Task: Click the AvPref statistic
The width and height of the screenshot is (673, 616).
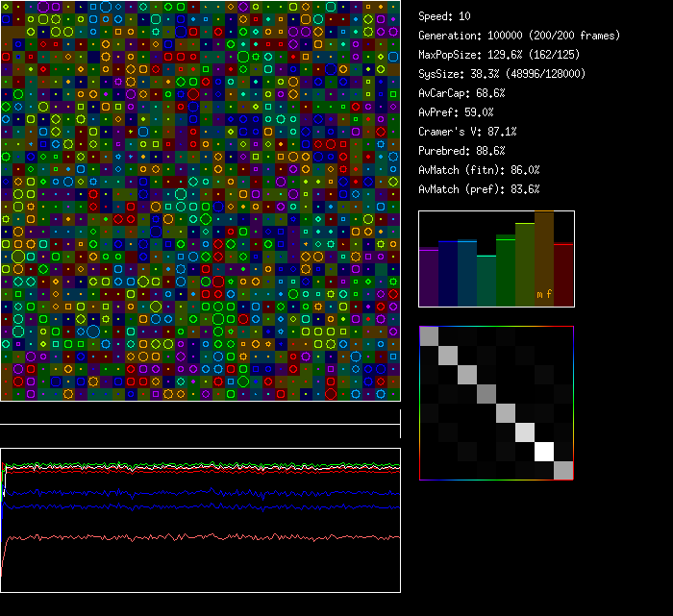Action: click(x=456, y=112)
